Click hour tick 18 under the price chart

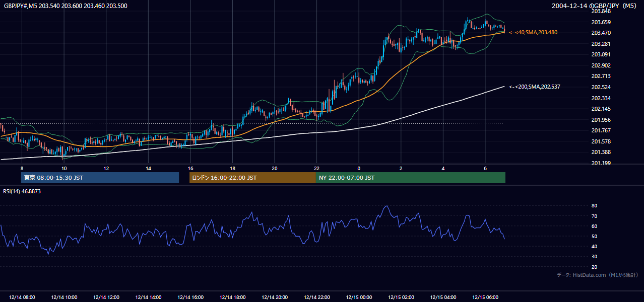tap(232, 168)
